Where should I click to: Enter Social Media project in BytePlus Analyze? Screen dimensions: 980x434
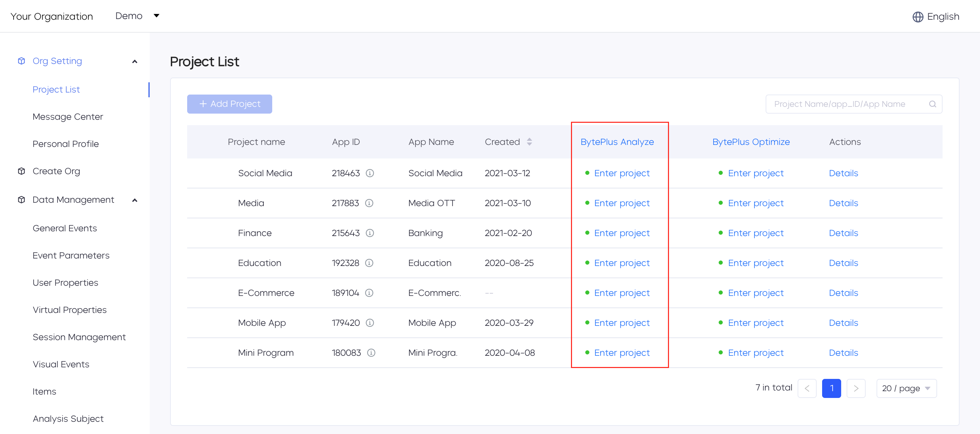click(622, 173)
